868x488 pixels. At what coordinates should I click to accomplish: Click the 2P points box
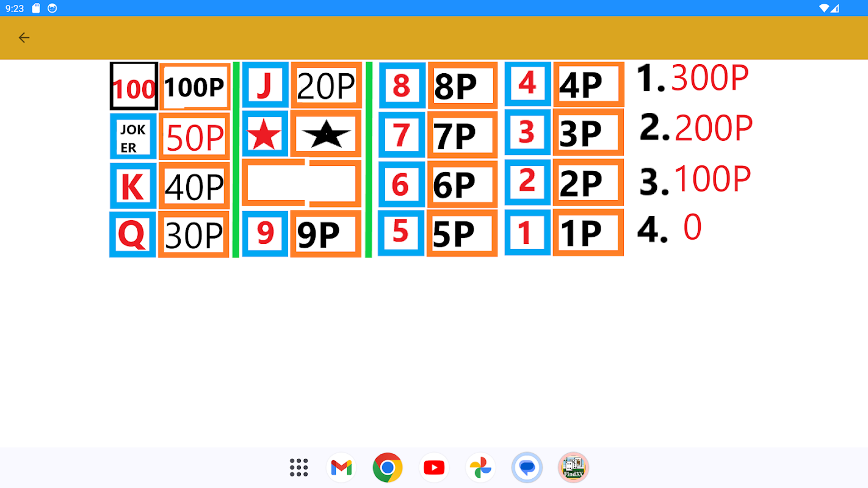point(588,182)
